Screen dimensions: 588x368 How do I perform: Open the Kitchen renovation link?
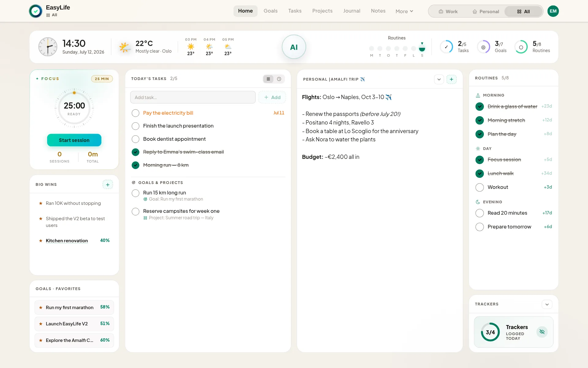pyautogui.click(x=67, y=241)
